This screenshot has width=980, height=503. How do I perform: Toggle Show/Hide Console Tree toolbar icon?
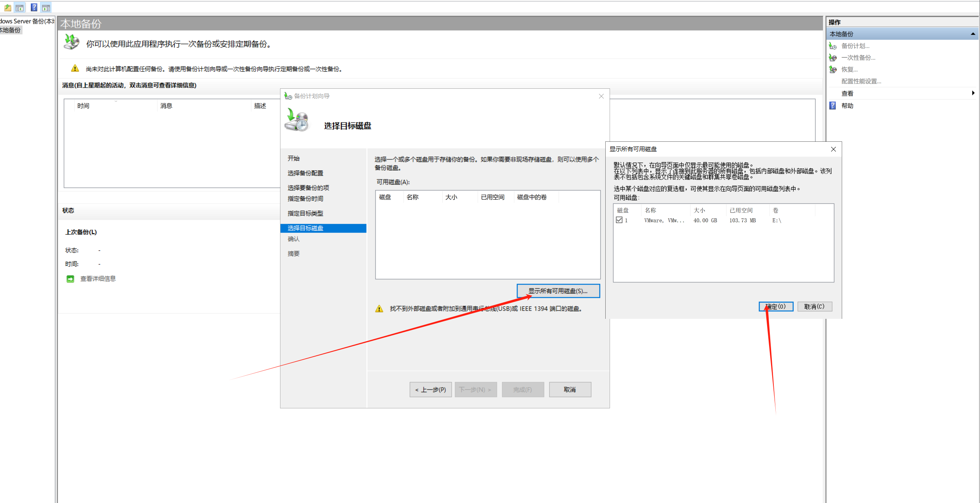click(20, 7)
